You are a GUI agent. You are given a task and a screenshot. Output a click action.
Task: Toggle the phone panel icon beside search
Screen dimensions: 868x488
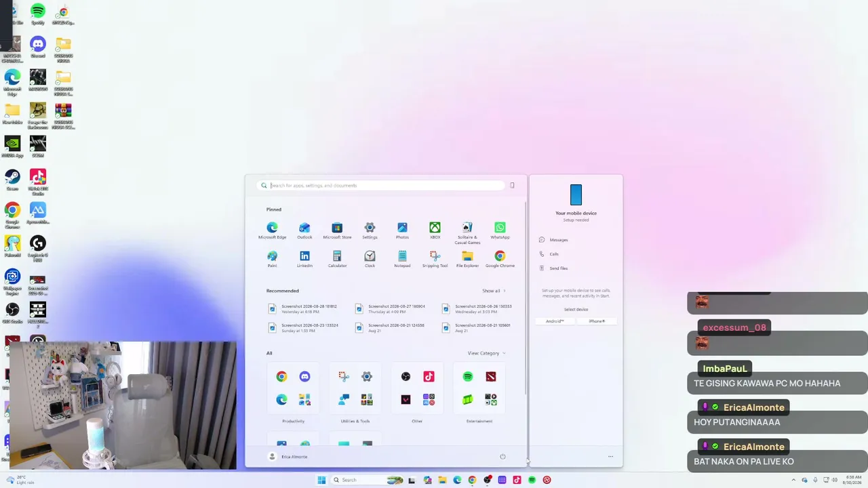512,185
